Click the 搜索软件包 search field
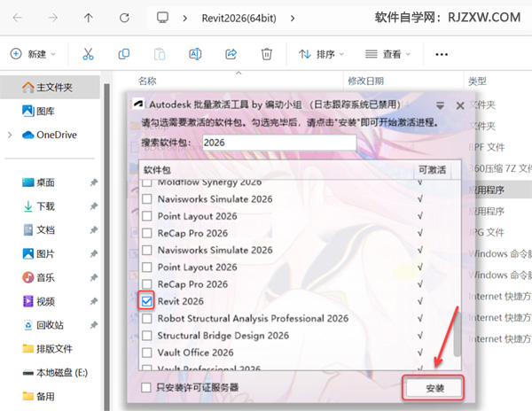This screenshot has height=411, width=532. click(x=279, y=143)
